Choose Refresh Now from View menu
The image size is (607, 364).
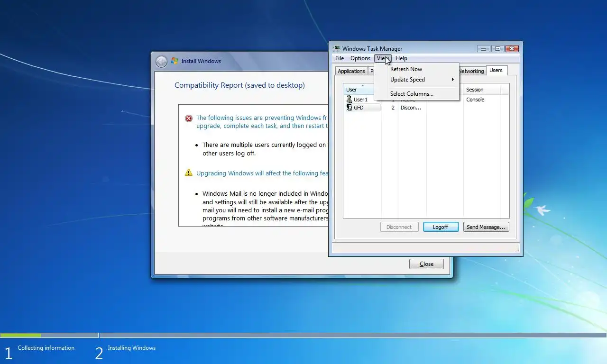[x=416, y=69]
